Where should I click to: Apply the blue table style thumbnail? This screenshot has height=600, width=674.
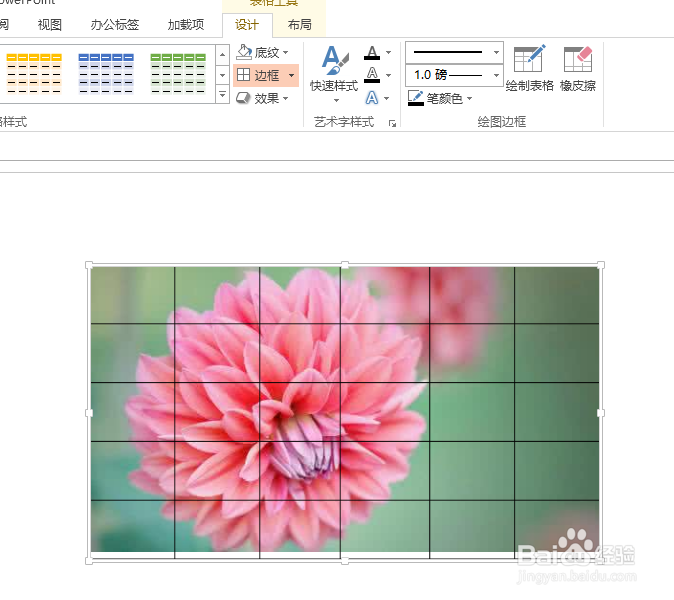pyautogui.click(x=106, y=73)
